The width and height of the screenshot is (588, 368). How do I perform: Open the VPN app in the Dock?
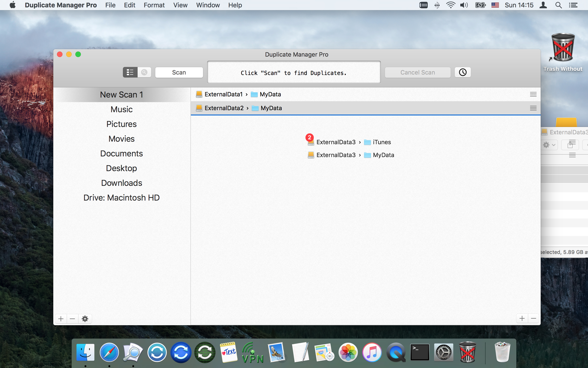pos(252,352)
